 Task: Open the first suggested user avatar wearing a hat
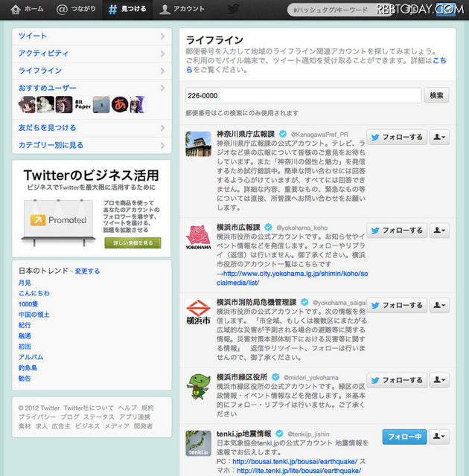click(27, 104)
